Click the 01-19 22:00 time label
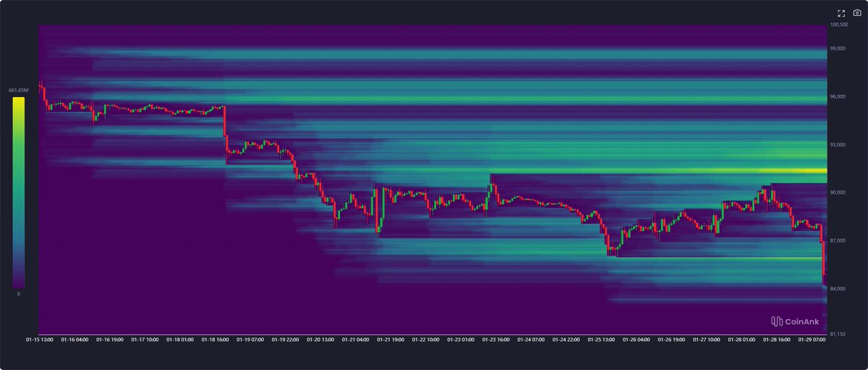The height and width of the screenshot is (370, 868). tap(285, 340)
